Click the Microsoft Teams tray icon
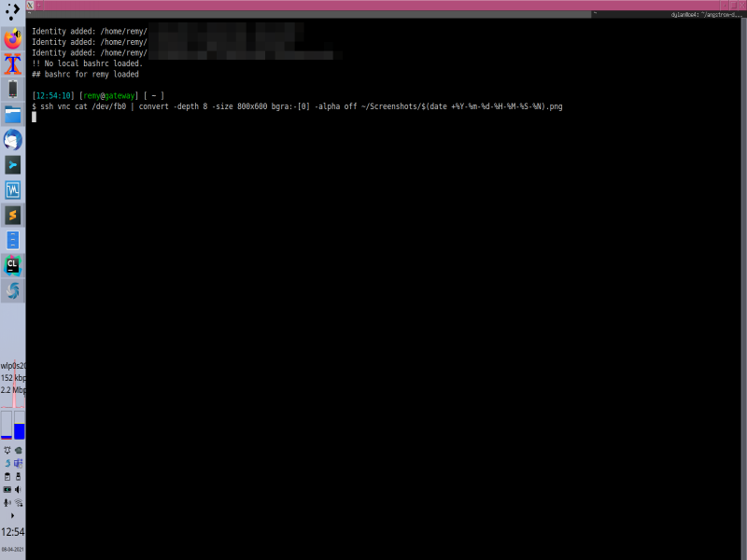747x560 pixels. click(x=18, y=464)
